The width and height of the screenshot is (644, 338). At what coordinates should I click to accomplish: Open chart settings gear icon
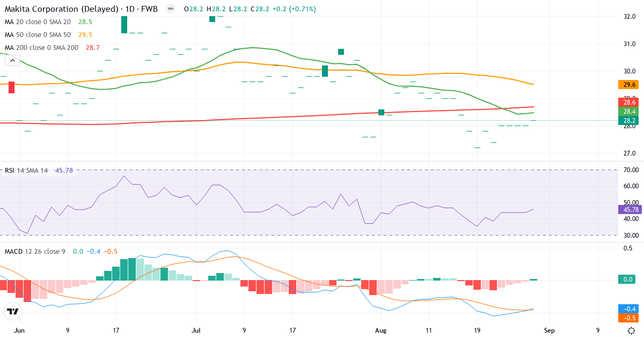tap(632, 331)
